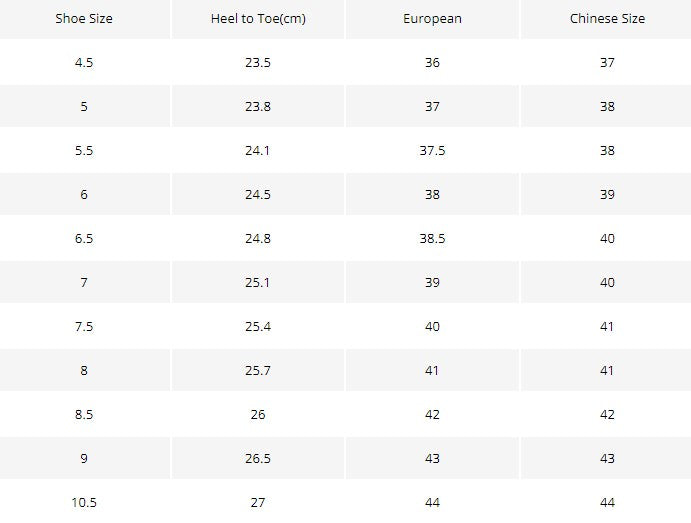Select shoe size 6.5 cell

[84, 238]
